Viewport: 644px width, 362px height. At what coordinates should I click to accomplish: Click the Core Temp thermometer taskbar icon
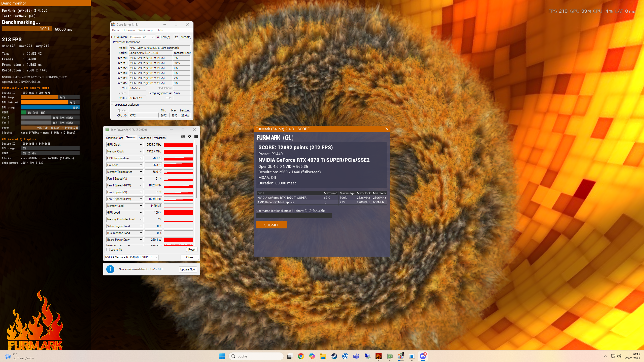401,356
